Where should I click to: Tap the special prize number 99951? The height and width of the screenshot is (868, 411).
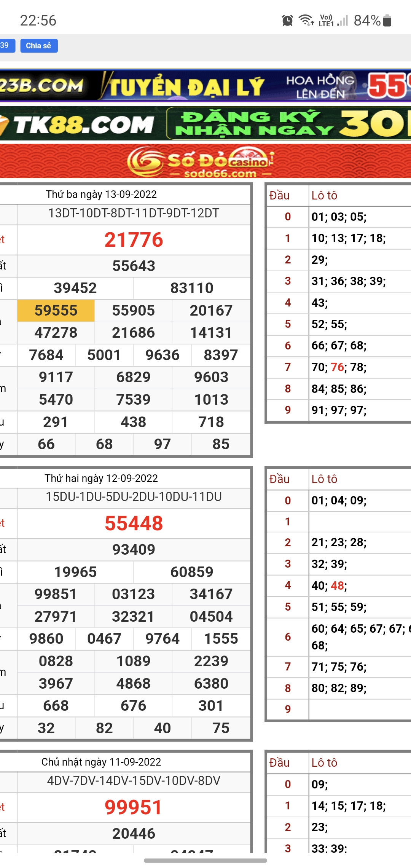click(x=134, y=807)
